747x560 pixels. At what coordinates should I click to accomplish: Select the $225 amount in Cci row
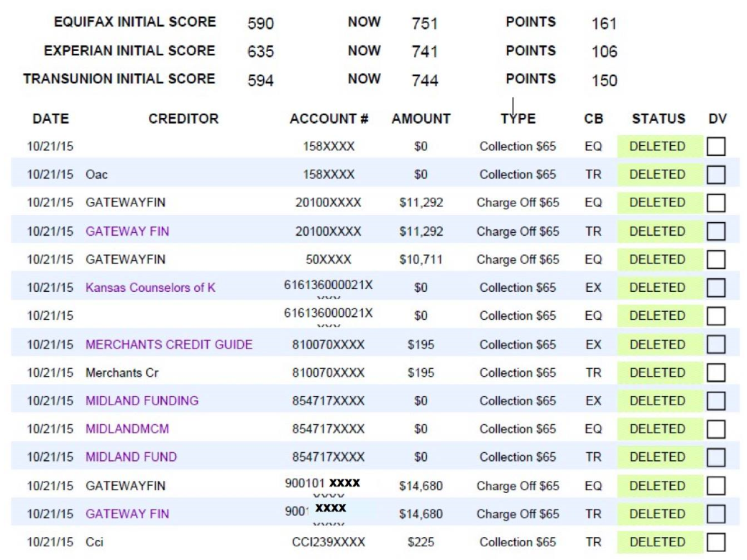click(421, 542)
